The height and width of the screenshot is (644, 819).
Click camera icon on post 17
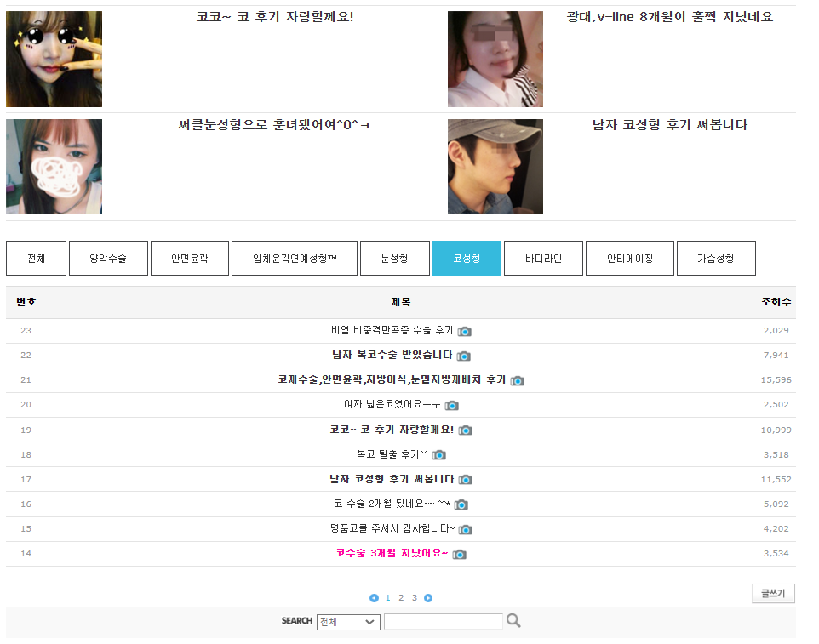465,480
